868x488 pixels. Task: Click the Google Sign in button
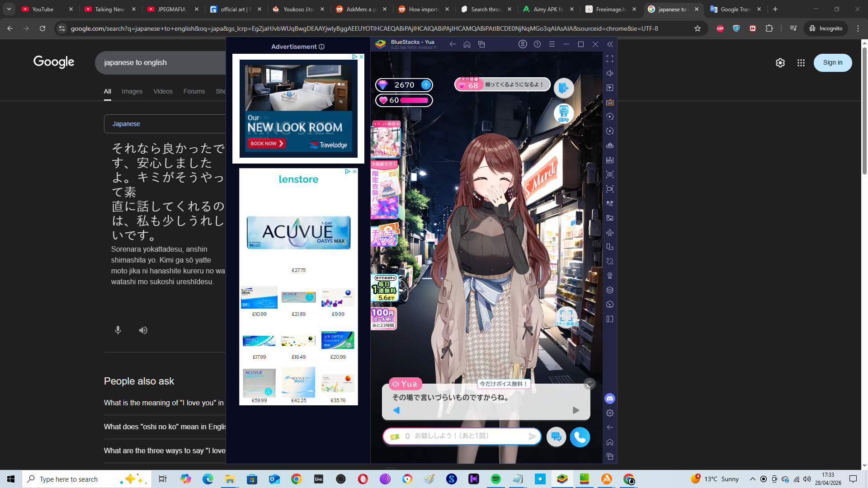click(832, 63)
